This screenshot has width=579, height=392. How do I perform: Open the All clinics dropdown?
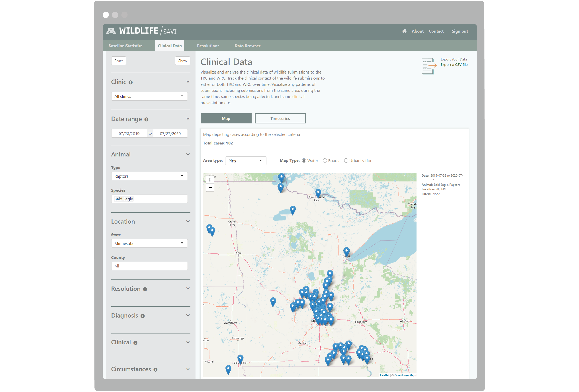coord(149,96)
